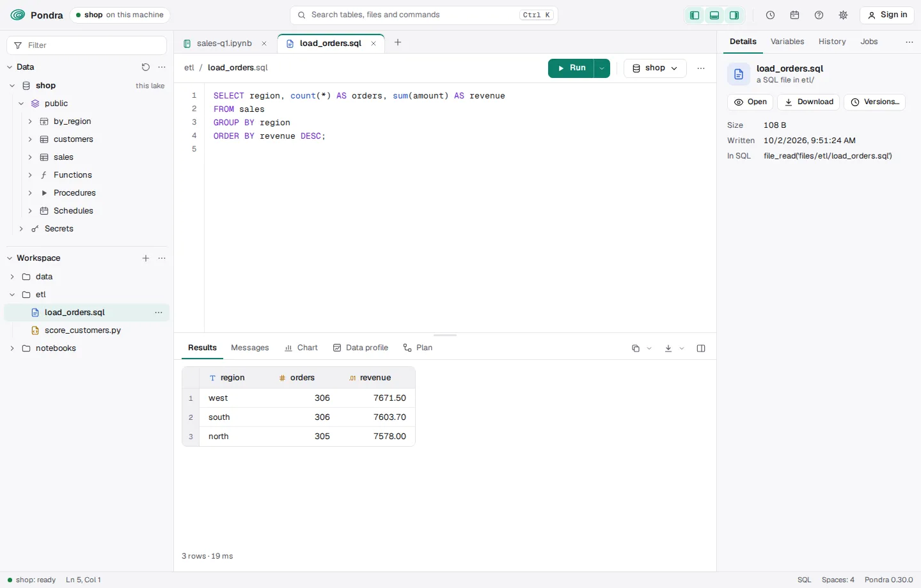The width and height of the screenshot is (921, 588).
Task: Refresh the Data section
Action: click(x=146, y=67)
